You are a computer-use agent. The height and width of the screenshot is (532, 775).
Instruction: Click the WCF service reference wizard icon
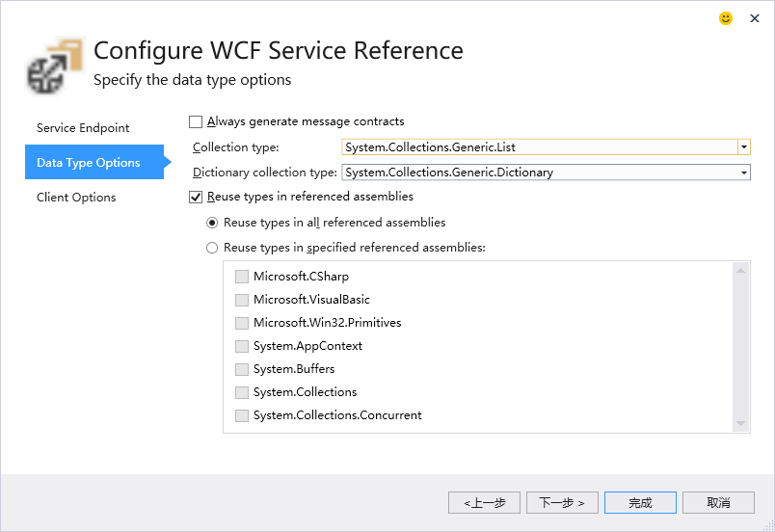55,66
